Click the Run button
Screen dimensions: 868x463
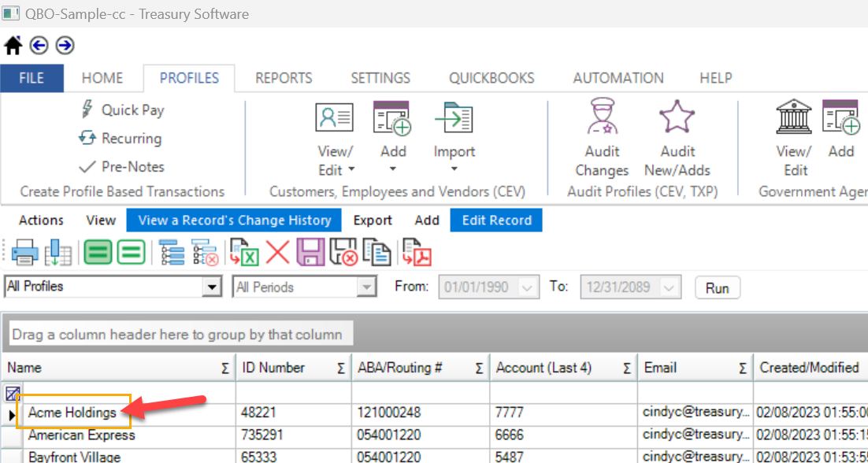[x=717, y=287]
